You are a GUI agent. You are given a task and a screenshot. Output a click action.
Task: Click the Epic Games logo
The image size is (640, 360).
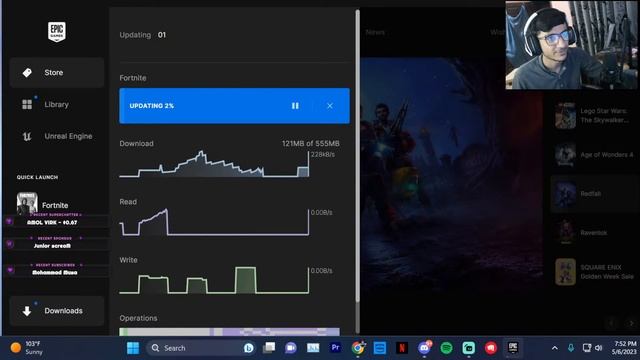click(57, 32)
